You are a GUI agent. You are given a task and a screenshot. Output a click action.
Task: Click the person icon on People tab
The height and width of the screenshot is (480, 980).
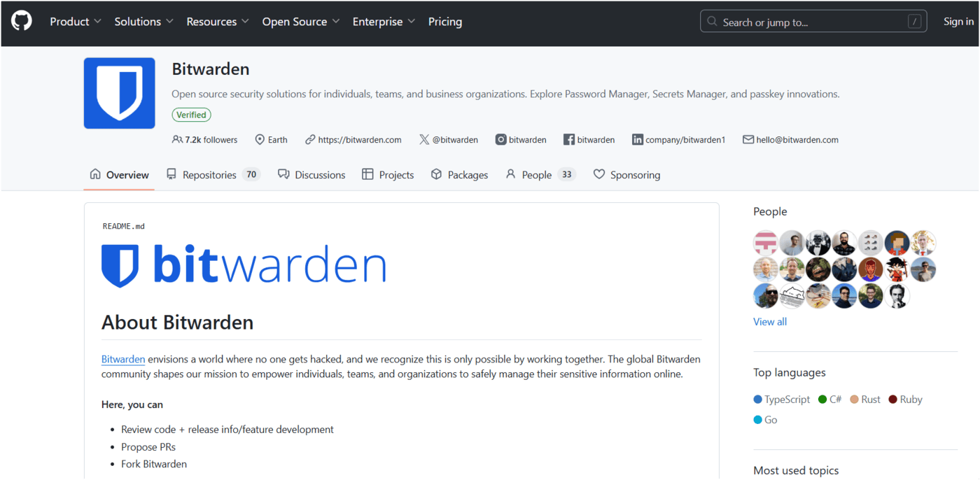click(x=510, y=174)
